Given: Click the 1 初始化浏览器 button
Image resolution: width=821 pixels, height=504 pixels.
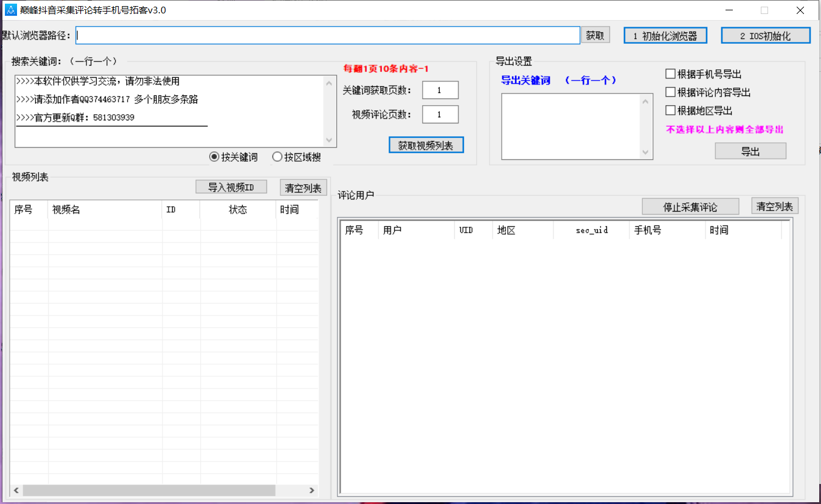Looking at the screenshot, I should 666,36.
